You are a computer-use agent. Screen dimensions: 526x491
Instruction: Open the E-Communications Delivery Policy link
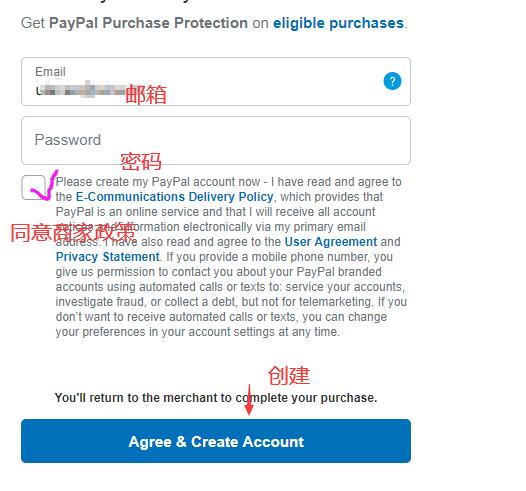click(174, 197)
